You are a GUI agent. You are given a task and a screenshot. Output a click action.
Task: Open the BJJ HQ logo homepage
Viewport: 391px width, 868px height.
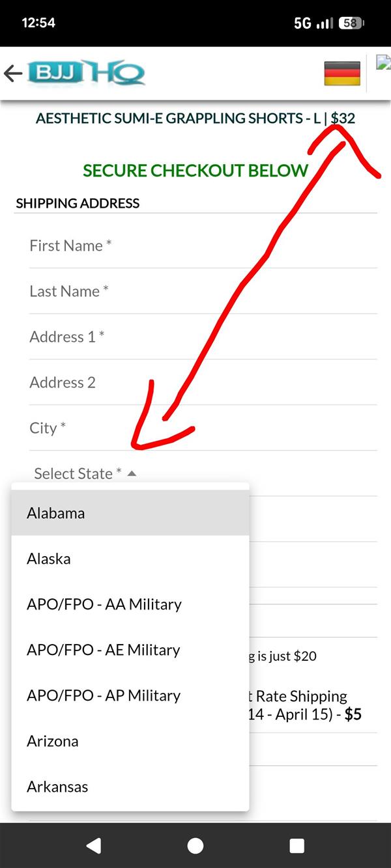coord(86,73)
